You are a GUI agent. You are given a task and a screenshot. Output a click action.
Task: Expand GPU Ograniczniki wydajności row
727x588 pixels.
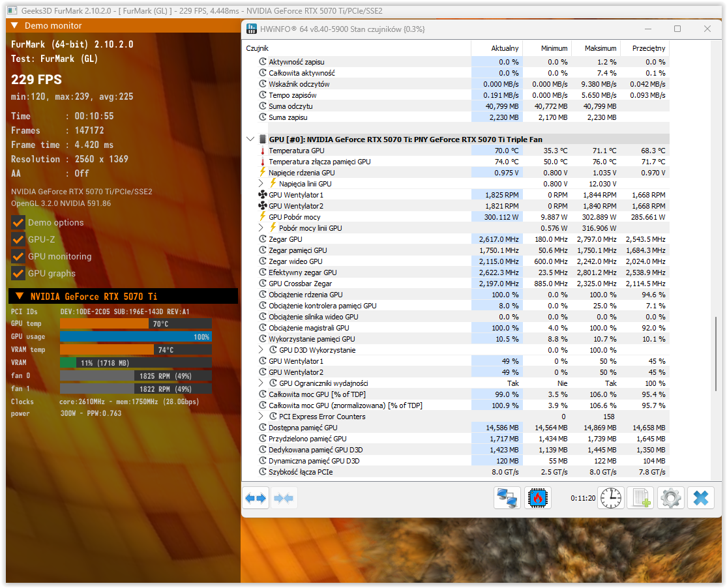click(x=262, y=383)
